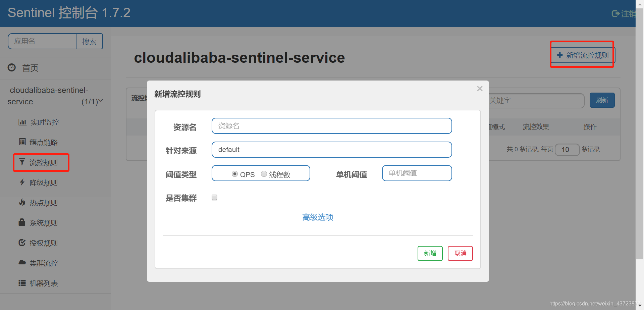Click the list icon for 簇点链路

coord(22,142)
